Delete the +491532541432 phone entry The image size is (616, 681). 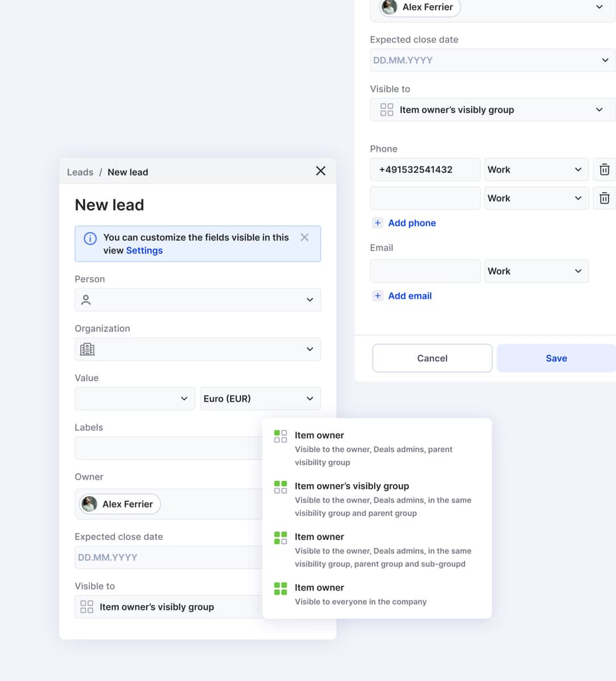click(604, 170)
